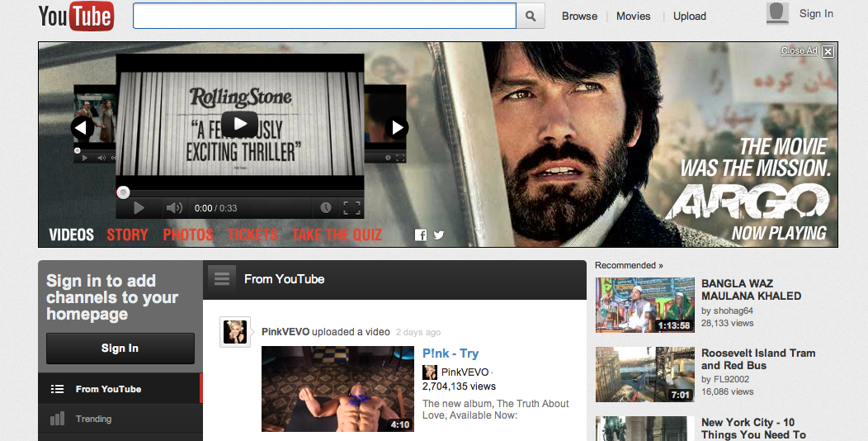868x441 pixels.
Task: Open the TAKE THE QUIZ tab
Action: pos(337,235)
